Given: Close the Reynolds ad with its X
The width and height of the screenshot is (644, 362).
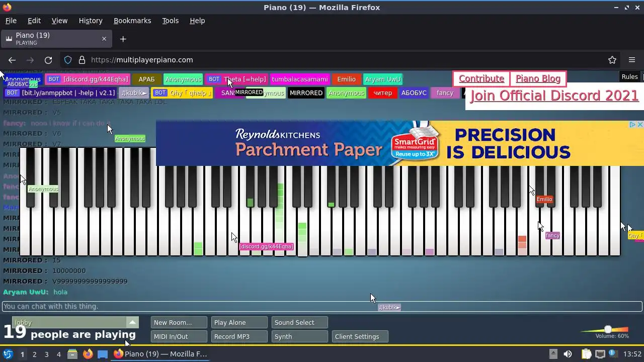Looking at the screenshot, I should click(640, 125).
